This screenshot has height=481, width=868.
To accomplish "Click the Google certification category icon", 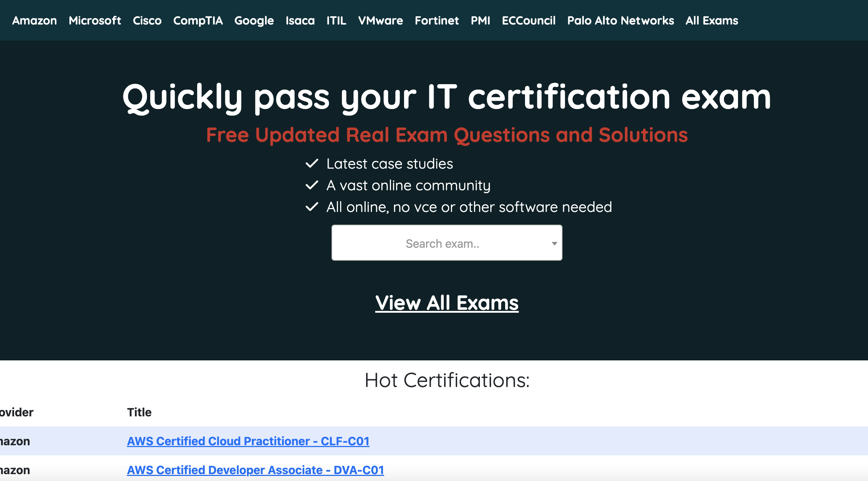I will (254, 20).
